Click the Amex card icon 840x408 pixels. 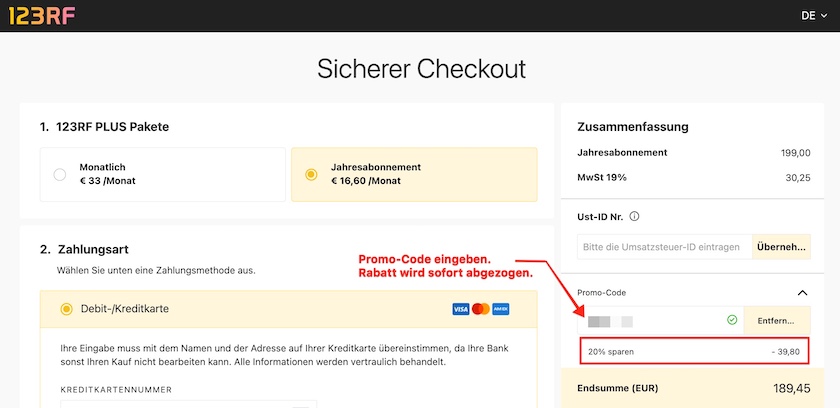tap(501, 309)
